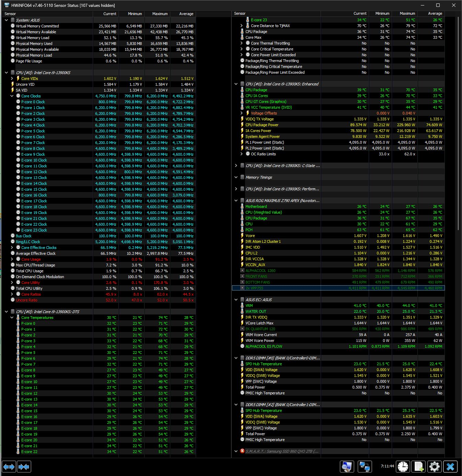Image resolution: width=462 pixels, height=476 pixels.
Task: Reset the elapsed time clock icon
Action: coord(403,466)
